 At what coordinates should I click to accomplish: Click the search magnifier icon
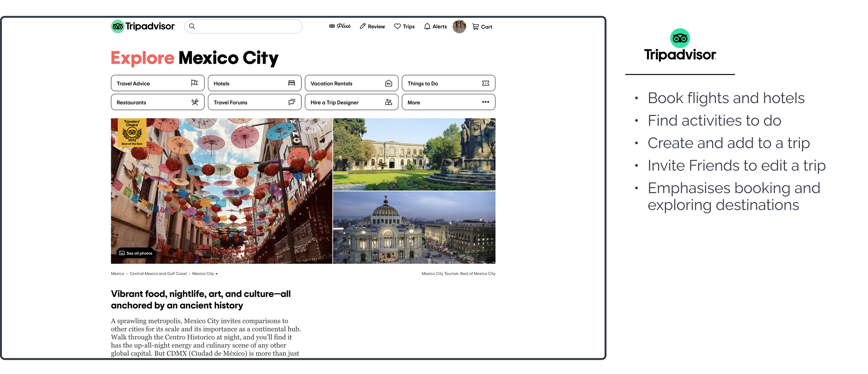192,26
